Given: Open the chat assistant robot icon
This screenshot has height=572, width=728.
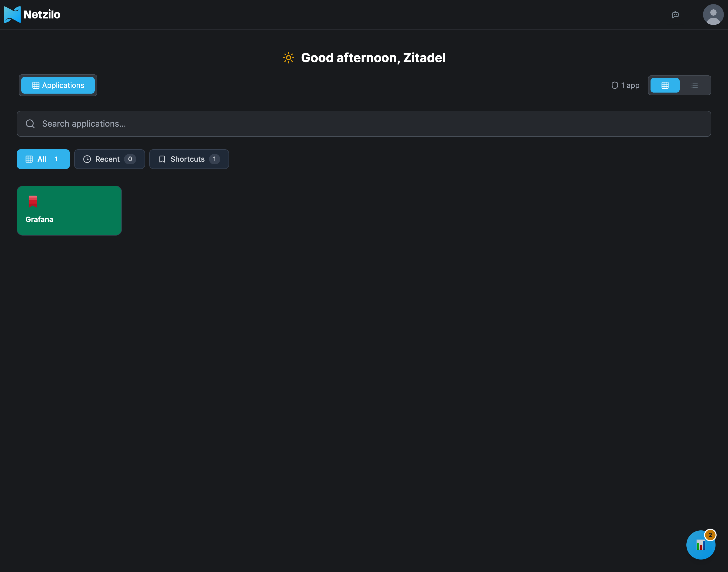Looking at the screenshot, I should click(675, 14).
